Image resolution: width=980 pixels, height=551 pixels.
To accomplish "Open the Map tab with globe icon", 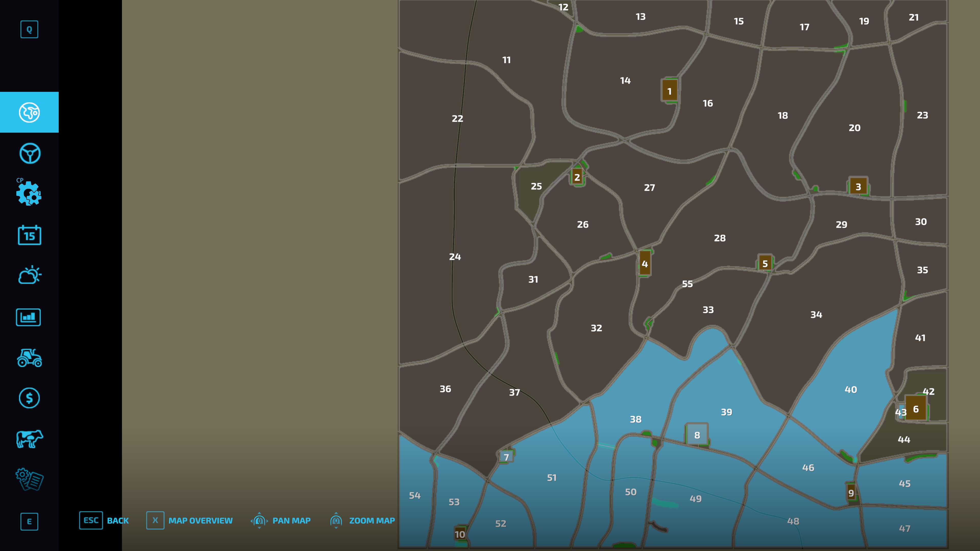I will 29,112.
